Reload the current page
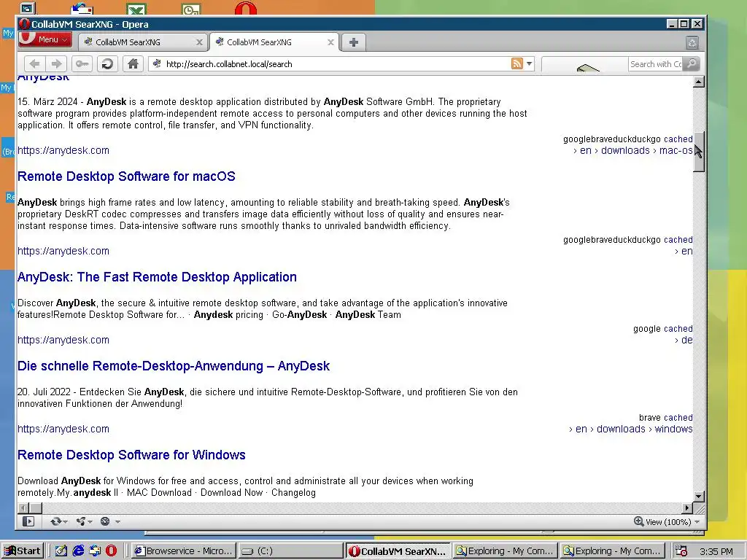 pyautogui.click(x=107, y=64)
